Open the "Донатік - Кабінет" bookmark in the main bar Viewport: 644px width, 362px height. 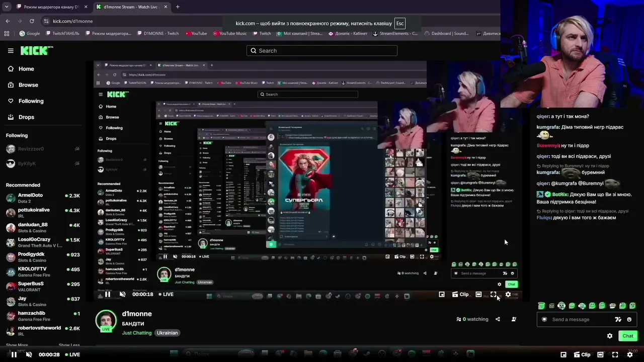pyautogui.click(x=348, y=34)
